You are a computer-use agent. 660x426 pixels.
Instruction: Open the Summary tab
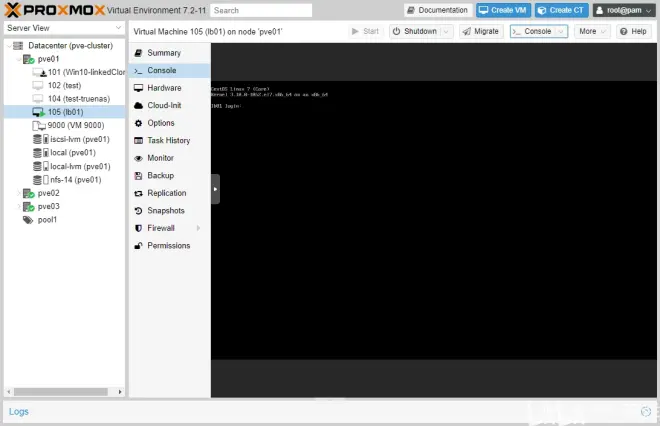click(x=170, y=53)
